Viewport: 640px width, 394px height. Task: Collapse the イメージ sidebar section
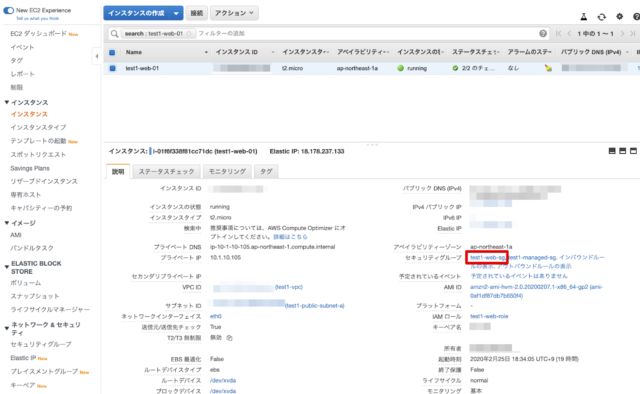point(7,223)
